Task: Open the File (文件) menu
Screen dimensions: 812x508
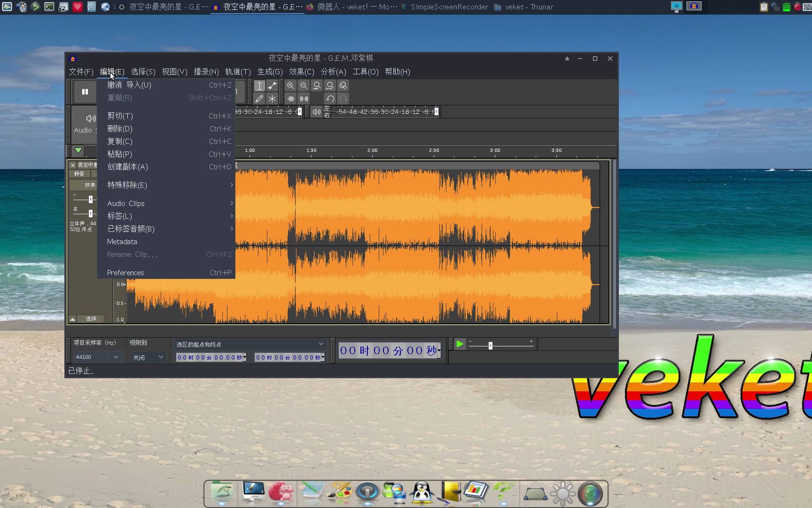Action: [x=81, y=71]
